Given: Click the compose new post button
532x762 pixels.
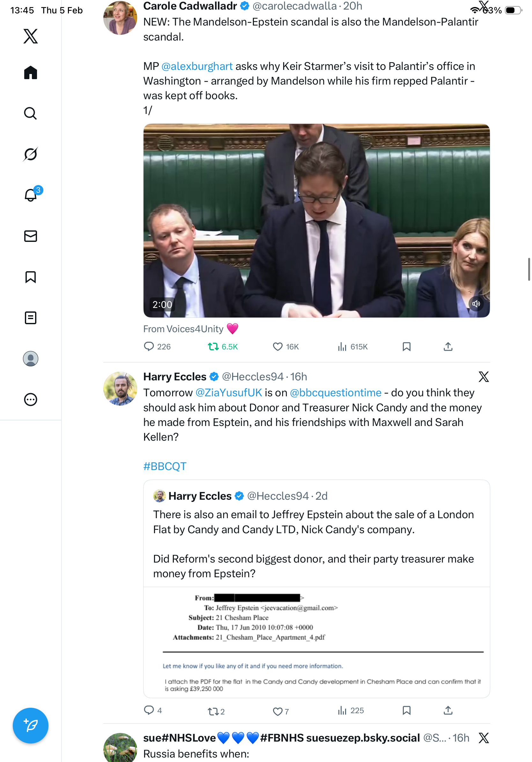Looking at the screenshot, I should coord(31,726).
